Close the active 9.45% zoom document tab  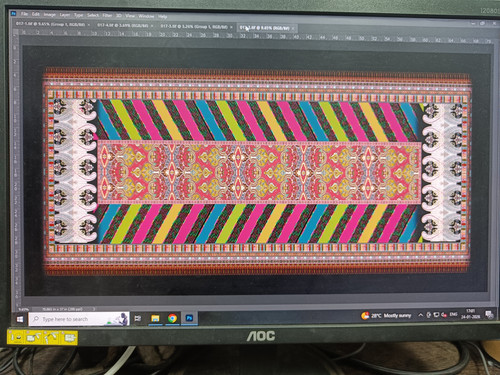[293, 29]
